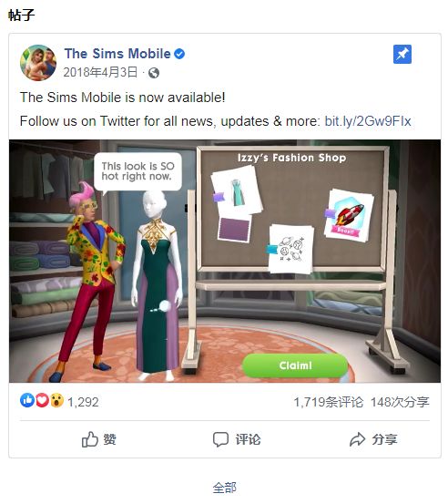The width and height of the screenshot is (448, 504).
Task: Open the 1,292 reactions count
Action: [83, 402]
